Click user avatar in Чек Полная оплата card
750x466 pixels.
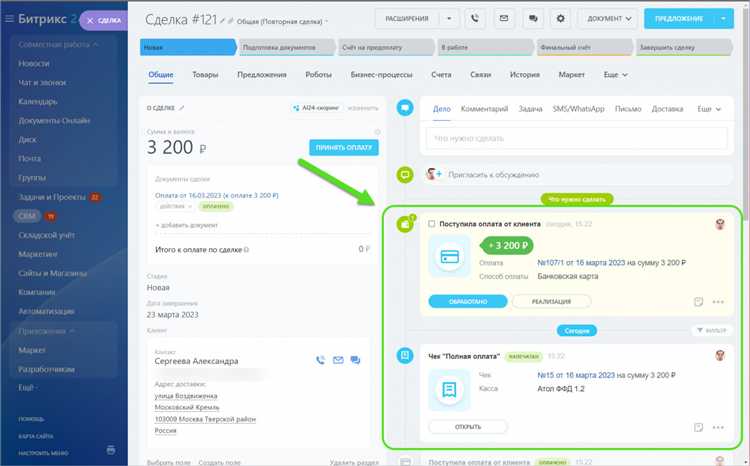pos(720,355)
